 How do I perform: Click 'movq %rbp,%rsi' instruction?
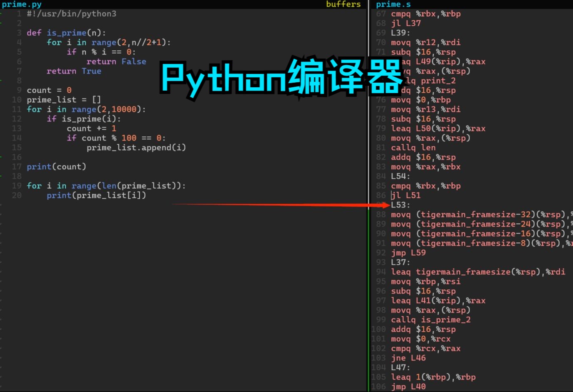[426, 281]
